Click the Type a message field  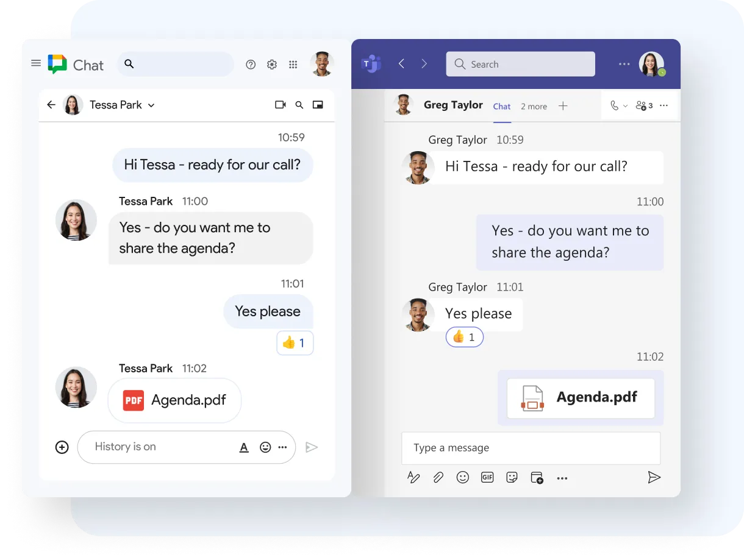[531, 448]
